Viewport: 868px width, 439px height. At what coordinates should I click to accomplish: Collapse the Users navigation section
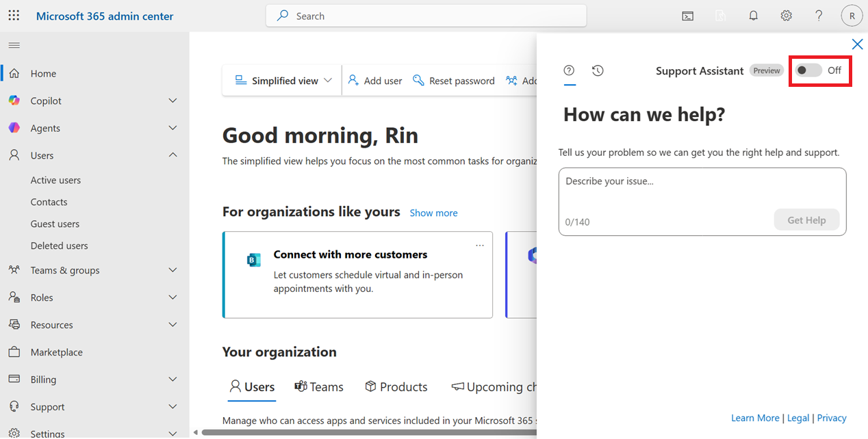[173, 155]
